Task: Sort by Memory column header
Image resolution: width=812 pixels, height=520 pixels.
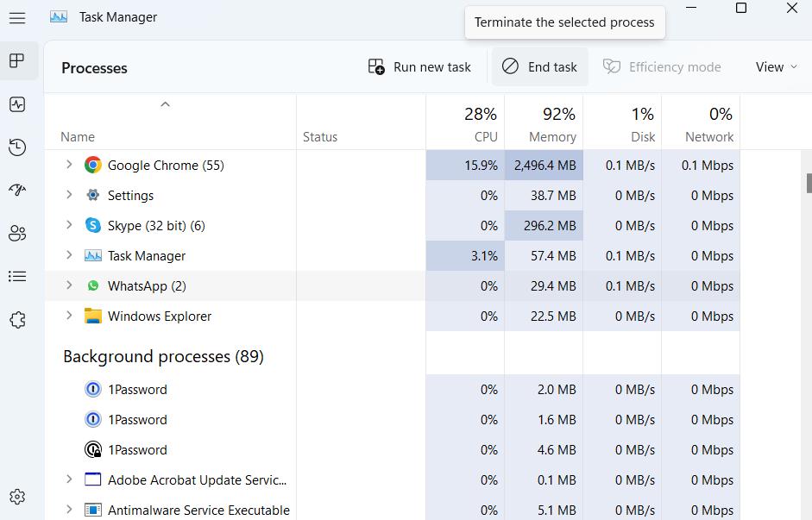Action: tap(544, 122)
